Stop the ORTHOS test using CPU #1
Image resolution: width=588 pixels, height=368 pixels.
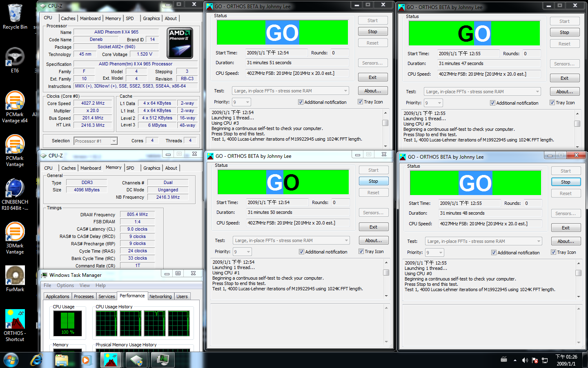(373, 181)
